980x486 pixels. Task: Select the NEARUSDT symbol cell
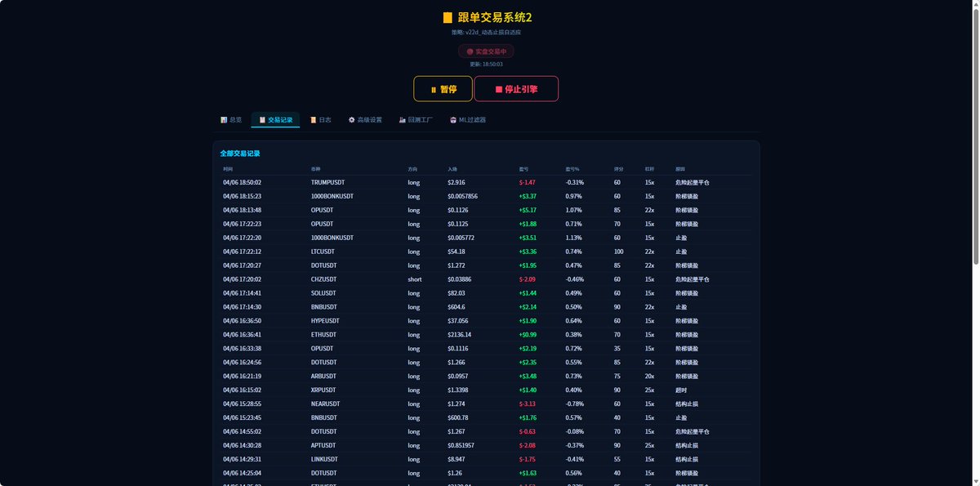click(327, 404)
